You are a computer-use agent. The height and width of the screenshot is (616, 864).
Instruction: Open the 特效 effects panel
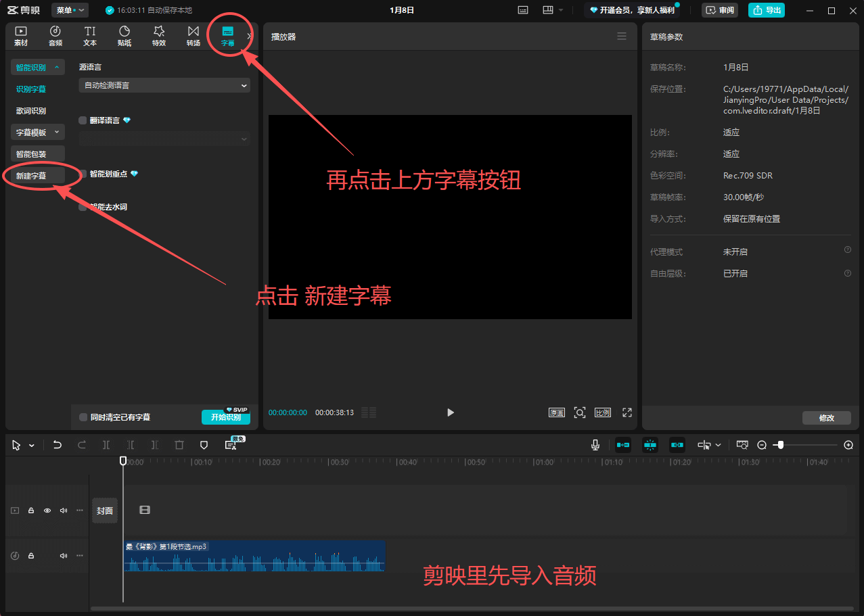pos(159,36)
